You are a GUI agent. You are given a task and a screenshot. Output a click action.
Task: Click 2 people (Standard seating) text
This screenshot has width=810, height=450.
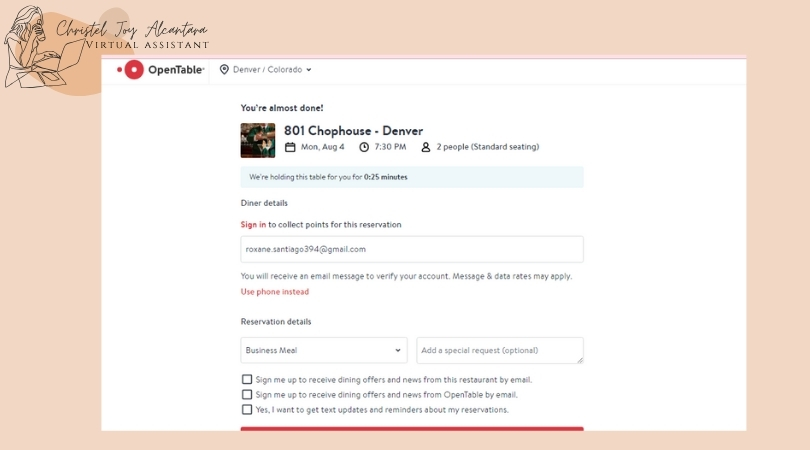click(x=488, y=147)
